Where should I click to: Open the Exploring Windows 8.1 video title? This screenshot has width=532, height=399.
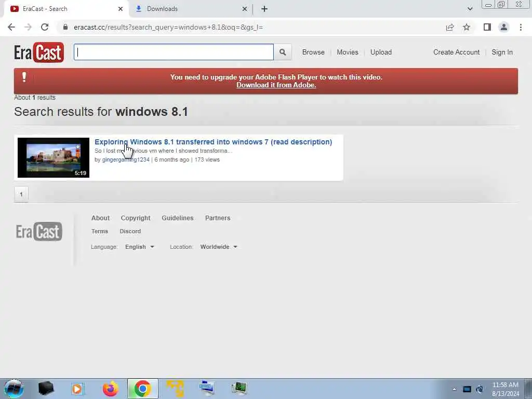tap(213, 142)
